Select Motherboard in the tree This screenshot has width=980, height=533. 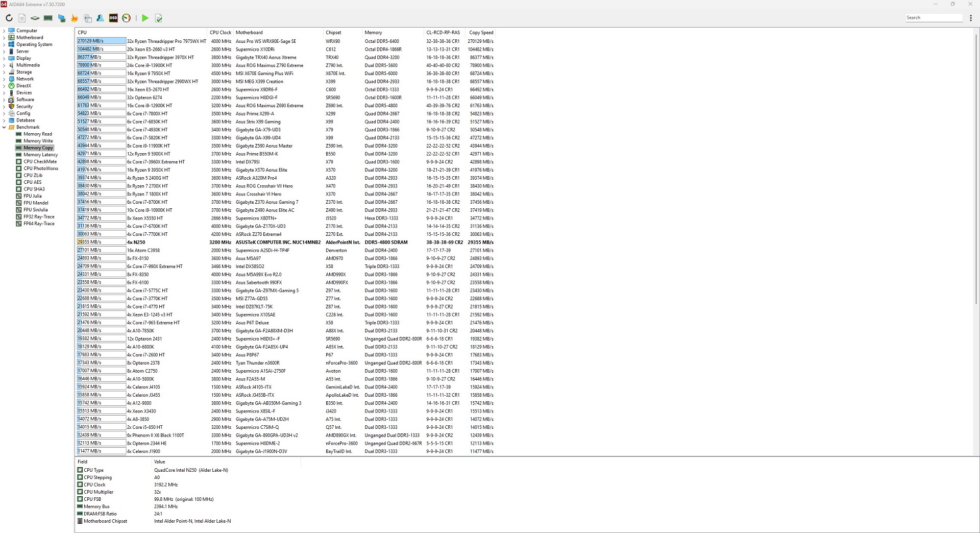[x=30, y=37]
